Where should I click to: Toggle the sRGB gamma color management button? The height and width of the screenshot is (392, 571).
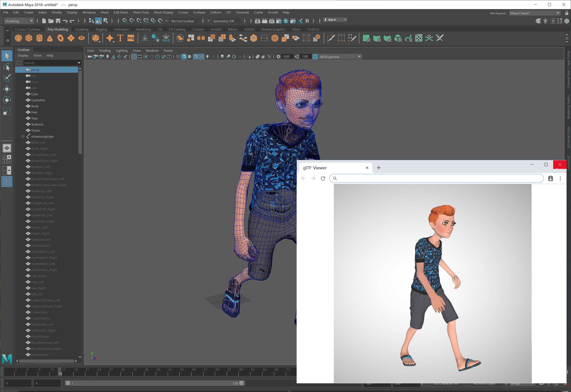315,57
